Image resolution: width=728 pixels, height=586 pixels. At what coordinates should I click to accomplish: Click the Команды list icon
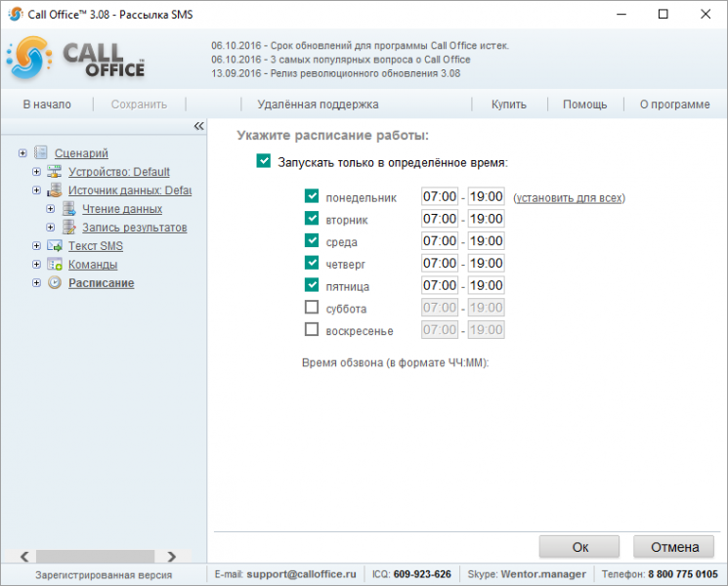coord(55,264)
